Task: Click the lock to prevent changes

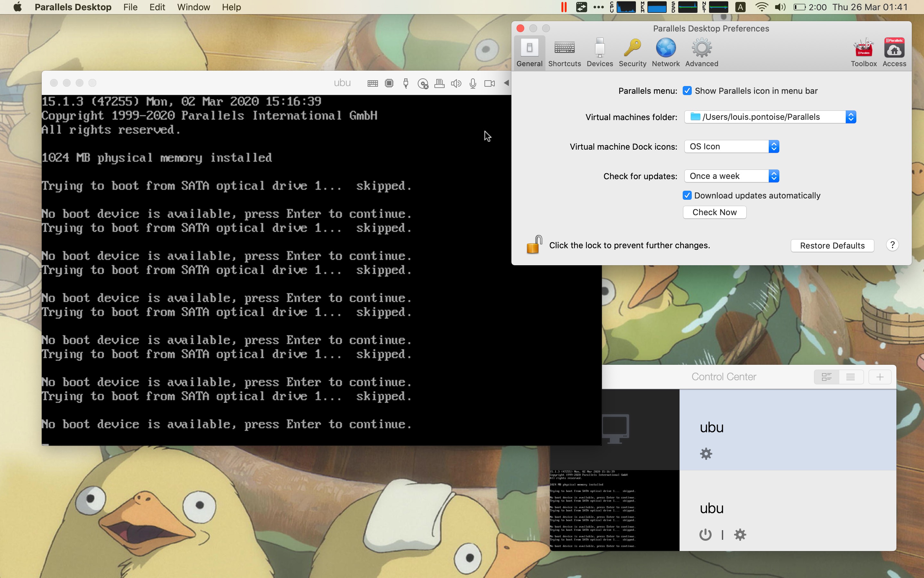Action: click(534, 245)
